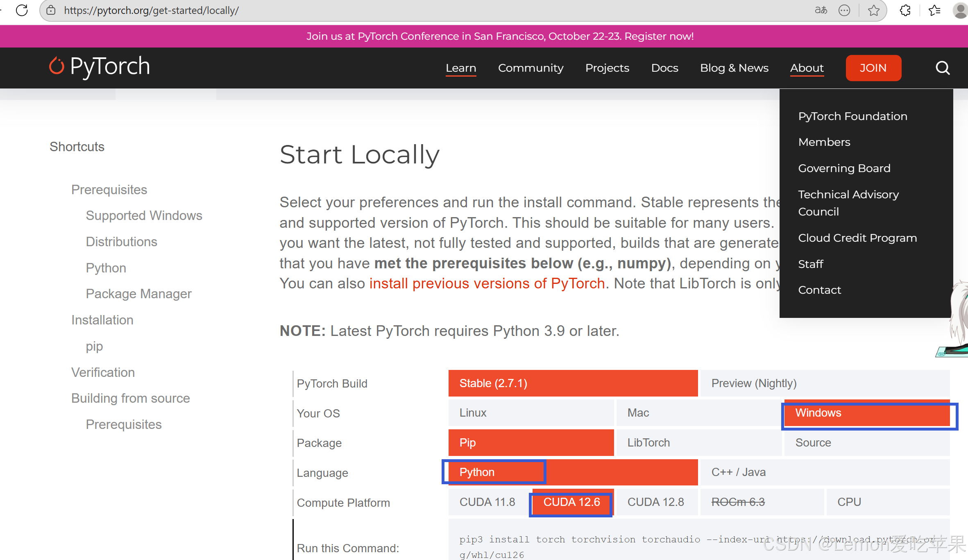
Task: Go to Building from source shortcut
Action: (131, 398)
